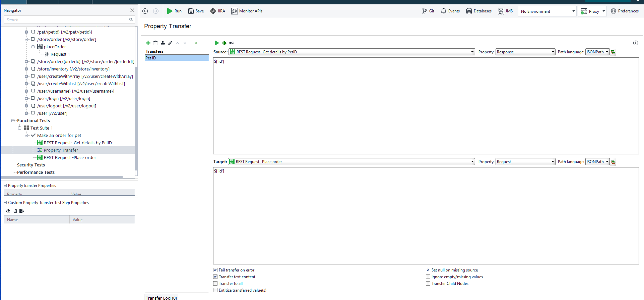Open Performance Tests in Navigator

(36, 172)
